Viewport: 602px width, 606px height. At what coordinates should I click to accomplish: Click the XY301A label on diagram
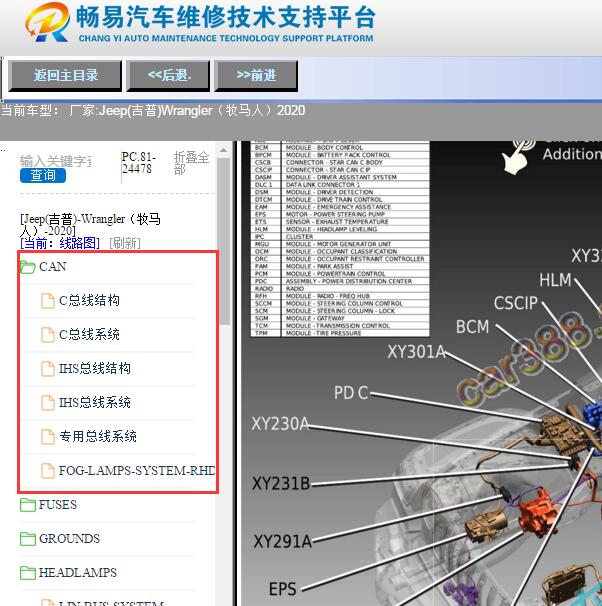click(x=417, y=352)
